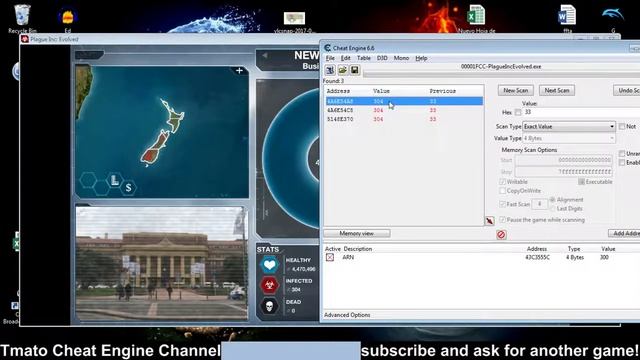Open the Excel file desktop icon
Image resolution: width=640 pixels, height=360 pixels.
click(x=476, y=18)
